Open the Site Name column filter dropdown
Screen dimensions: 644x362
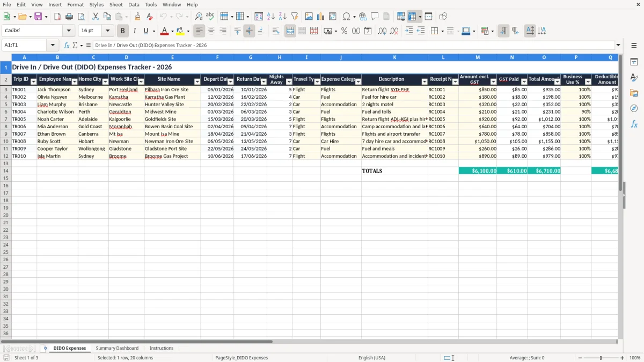[197, 82]
